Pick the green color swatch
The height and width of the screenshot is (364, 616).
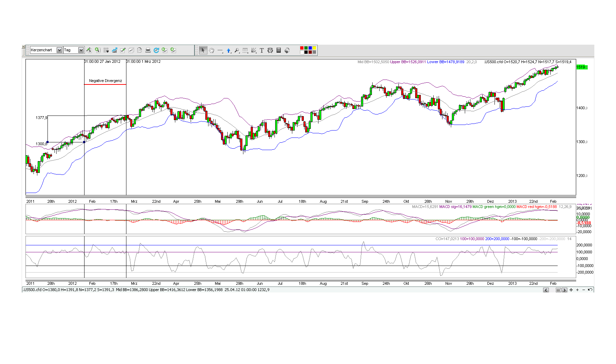(x=306, y=48)
